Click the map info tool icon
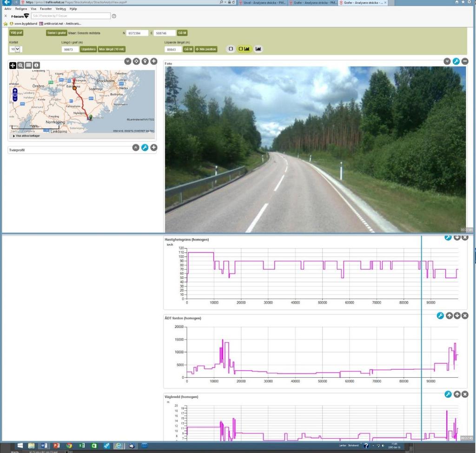The image size is (476, 453). 36,65
